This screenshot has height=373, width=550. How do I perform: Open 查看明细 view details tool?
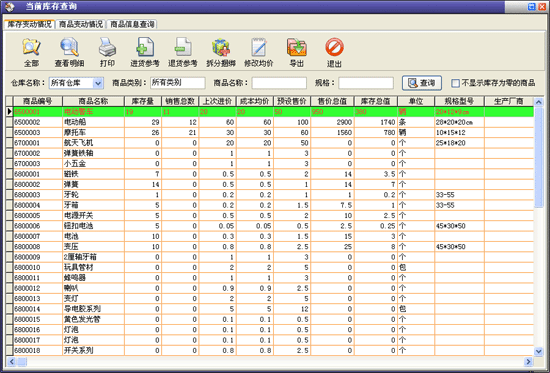click(69, 53)
